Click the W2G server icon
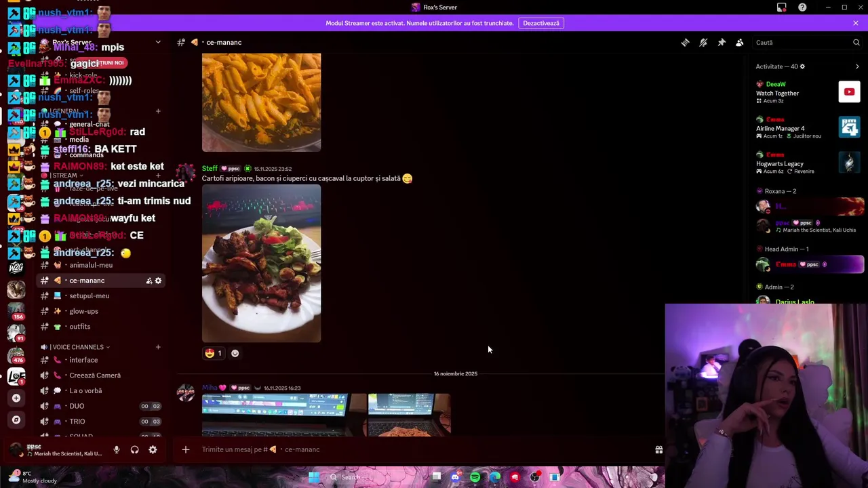Screen dimensions: 868x488 [16, 268]
